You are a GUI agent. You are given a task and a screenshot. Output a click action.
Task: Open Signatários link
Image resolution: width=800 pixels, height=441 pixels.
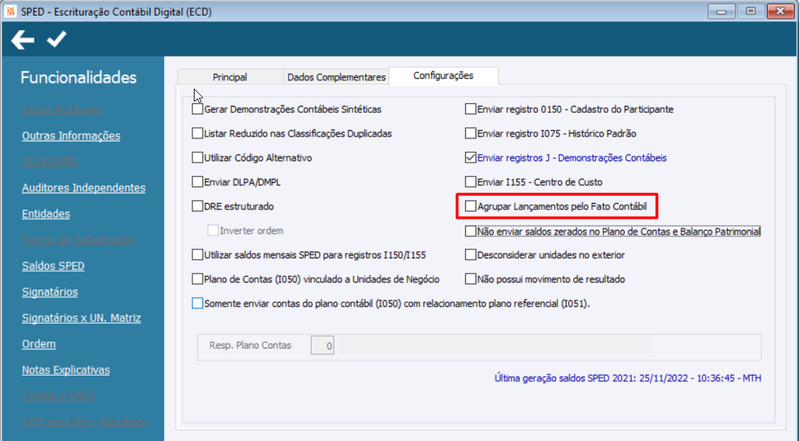(50, 292)
